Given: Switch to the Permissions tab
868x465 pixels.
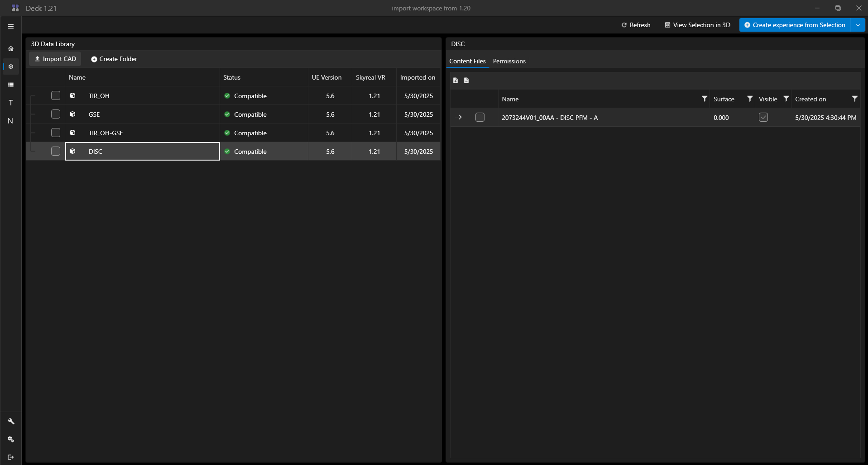Looking at the screenshot, I should tap(509, 61).
